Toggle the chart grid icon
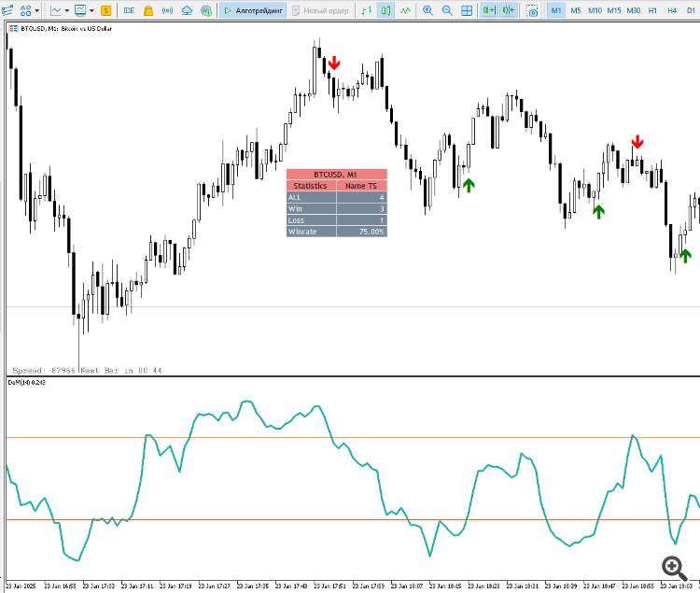Screen dimensions: 700x593 [467, 10]
